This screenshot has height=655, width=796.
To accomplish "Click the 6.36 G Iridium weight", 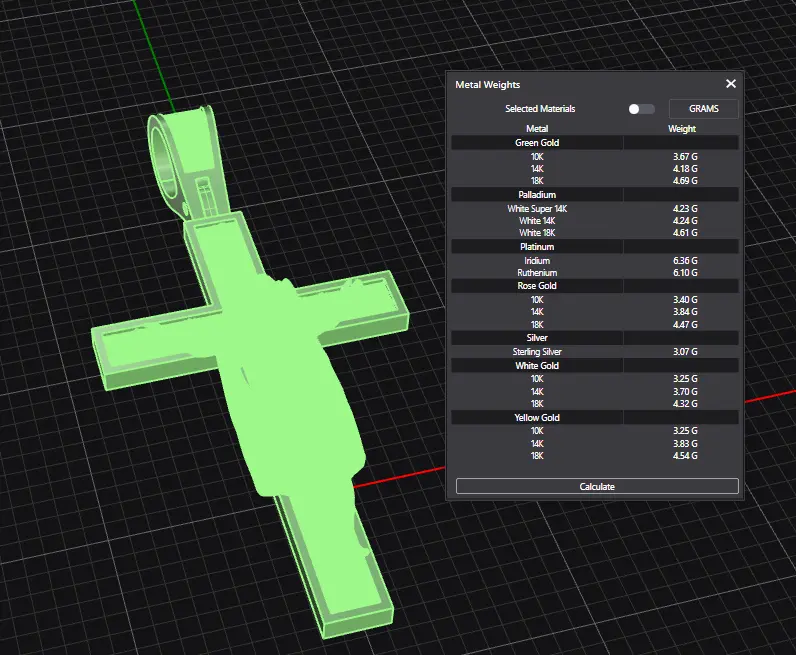I will coord(685,260).
